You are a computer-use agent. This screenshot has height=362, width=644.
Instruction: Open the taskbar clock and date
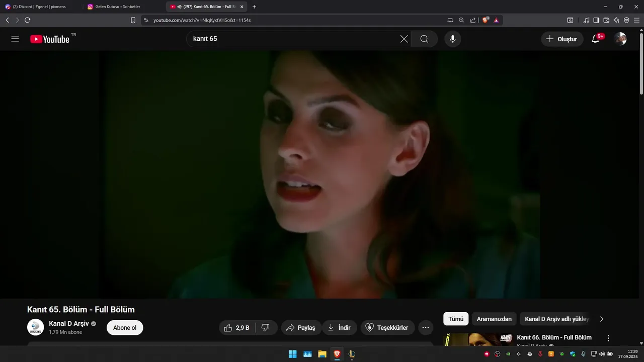[628, 354]
